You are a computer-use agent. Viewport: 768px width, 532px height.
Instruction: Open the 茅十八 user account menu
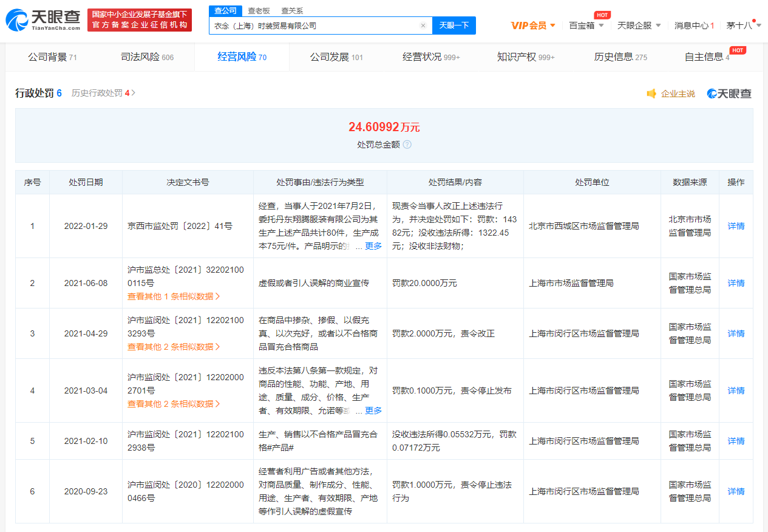coord(744,26)
